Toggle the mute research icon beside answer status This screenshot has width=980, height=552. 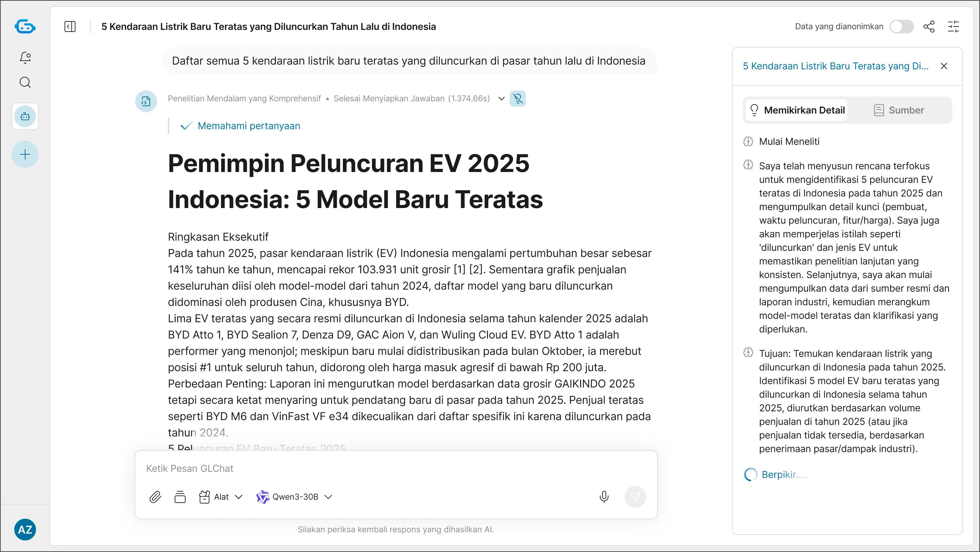[518, 98]
